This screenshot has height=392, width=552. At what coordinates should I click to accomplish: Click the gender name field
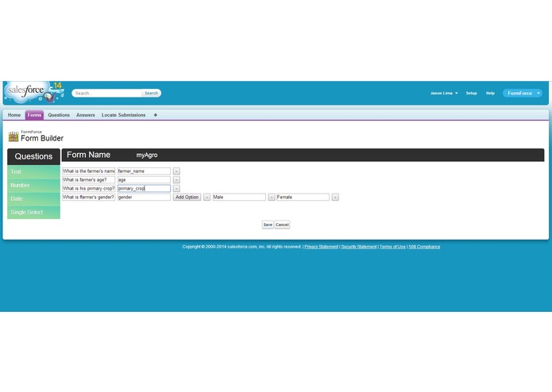[x=144, y=198]
